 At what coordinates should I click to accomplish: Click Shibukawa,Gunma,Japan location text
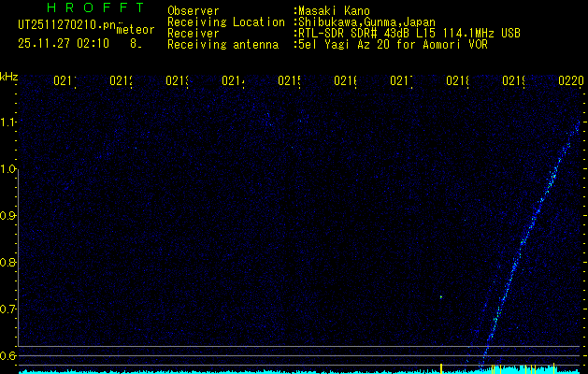(367, 22)
